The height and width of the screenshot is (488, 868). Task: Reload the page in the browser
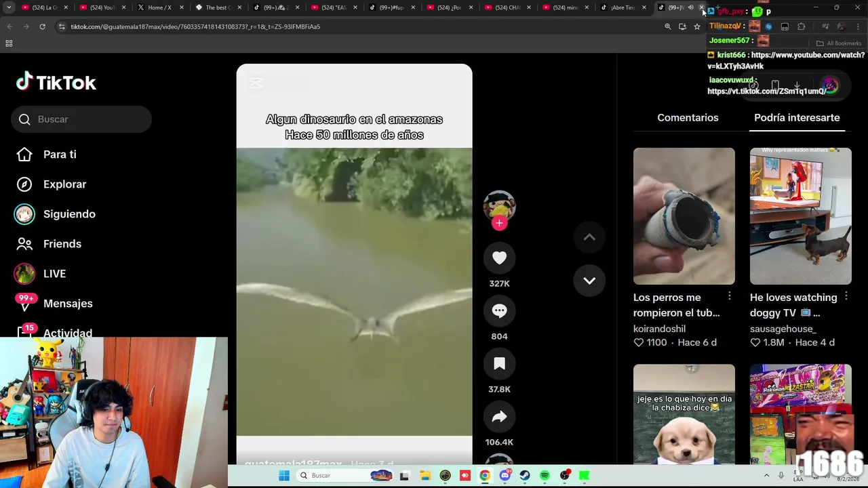[42, 26]
